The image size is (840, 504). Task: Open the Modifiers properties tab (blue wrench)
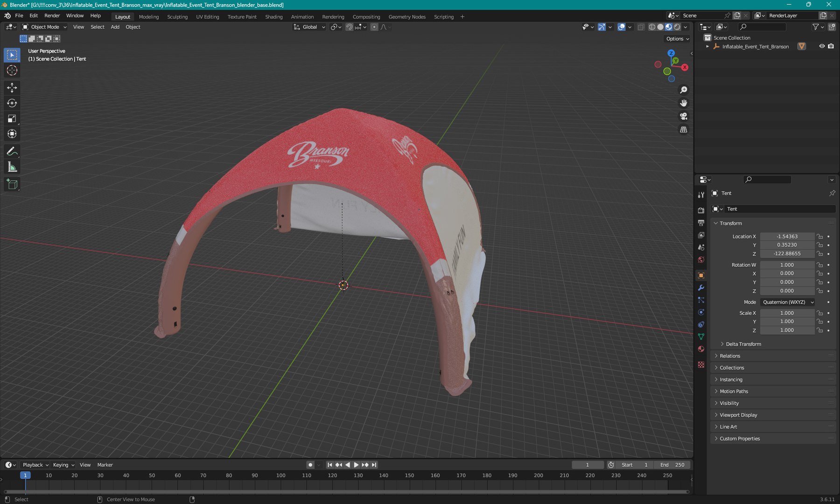point(701,288)
